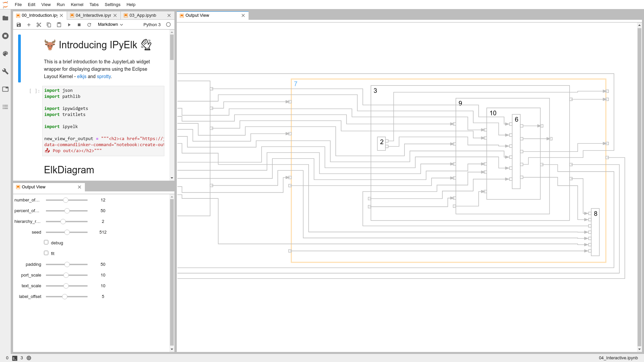Click inside the import code cell

(x=103, y=121)
